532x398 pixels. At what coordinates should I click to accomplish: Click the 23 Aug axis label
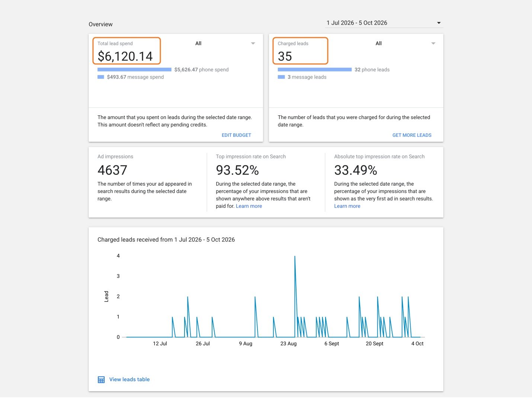[x=288, y=344]
